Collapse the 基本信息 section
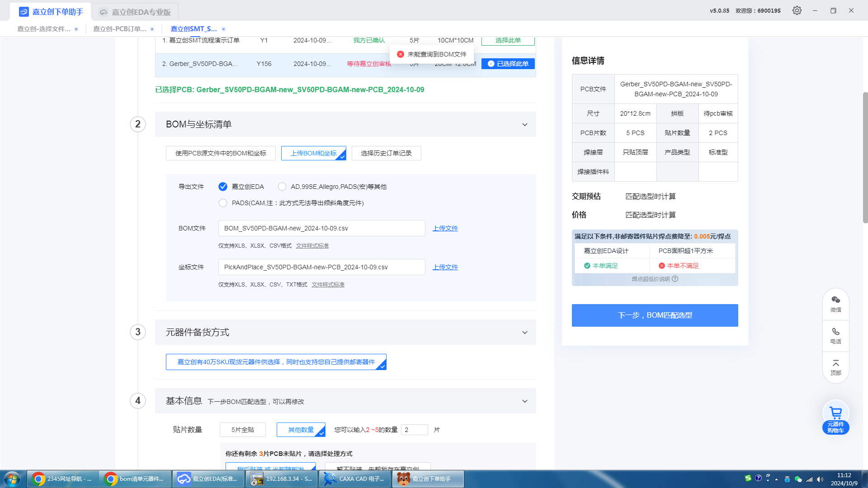 click(x=524, y=401)
